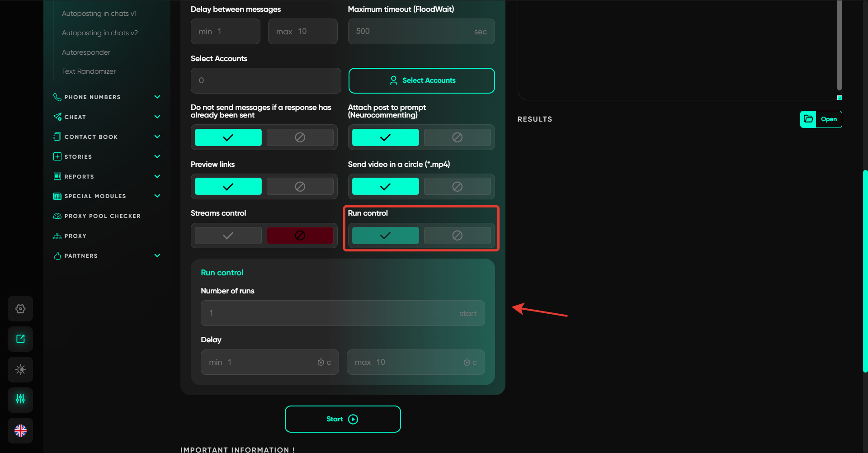
Task: Change language via UK flag icon
Action: coord(20,430)
